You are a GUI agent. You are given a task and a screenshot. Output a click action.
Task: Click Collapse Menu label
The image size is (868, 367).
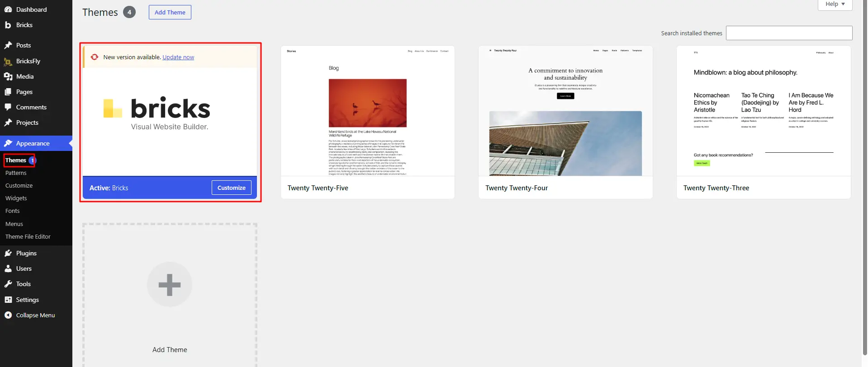tap(35, 315)
